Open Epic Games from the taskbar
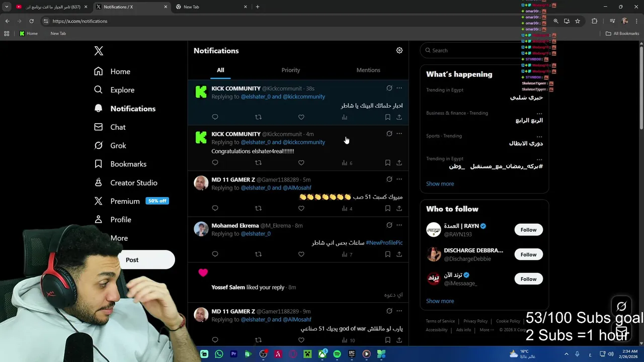This screenshot has height=362, width=644. point(352,354)
